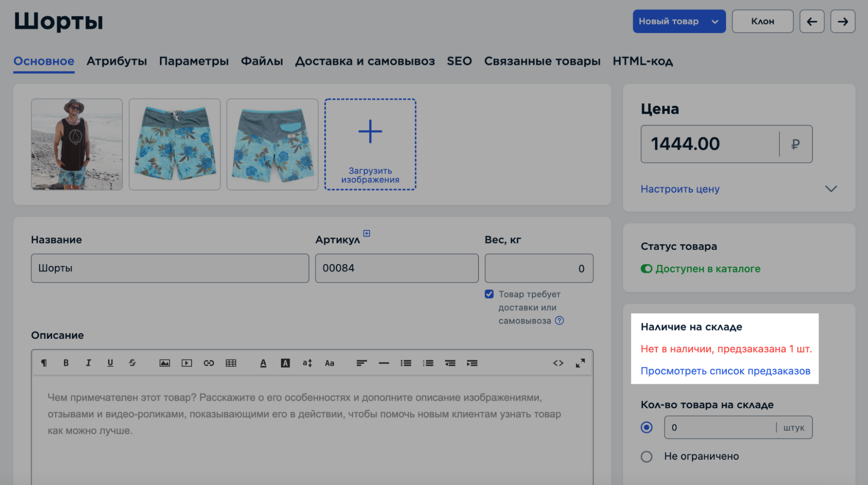Viewport: 868px width, 485px height.
Task: Increase indent in description editor
Action: tap(472, 363)
